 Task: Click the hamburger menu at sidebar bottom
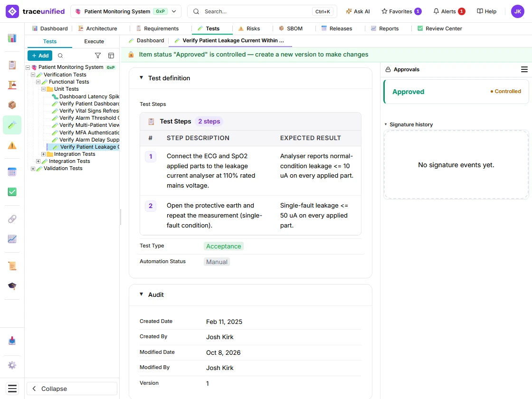[12, 389]
